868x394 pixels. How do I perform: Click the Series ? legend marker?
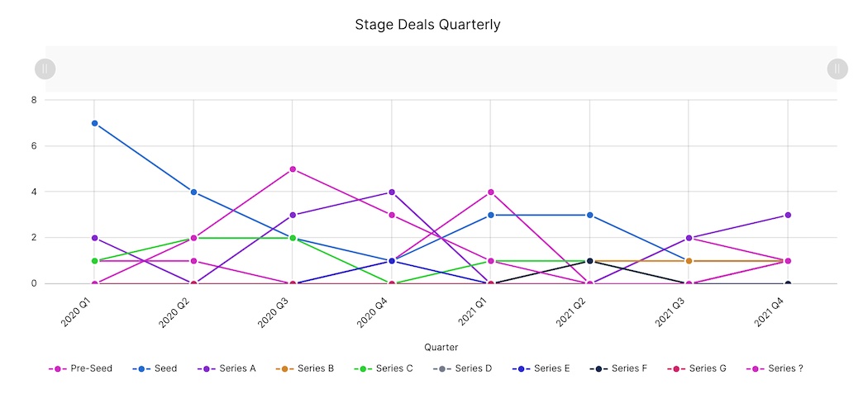pos(757,368)
